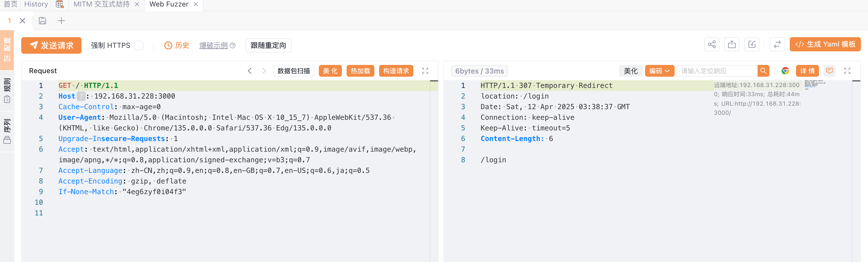Image resolution: width=868 pixels, height=262 pixels.
Task: Click the 构造请求 build request button
Action: point(396,71)
